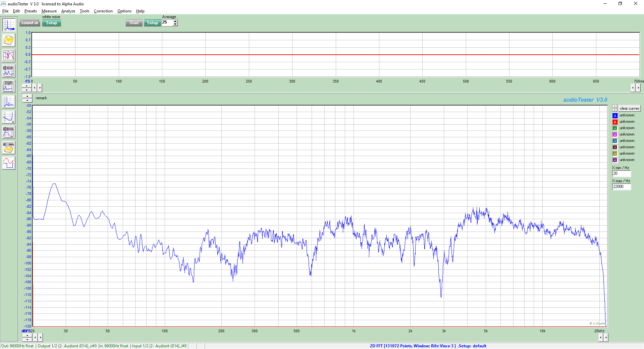Screen dimensions: 644x349
Task: Click the X max / Hz input field
Action: (x=622, y=187)
